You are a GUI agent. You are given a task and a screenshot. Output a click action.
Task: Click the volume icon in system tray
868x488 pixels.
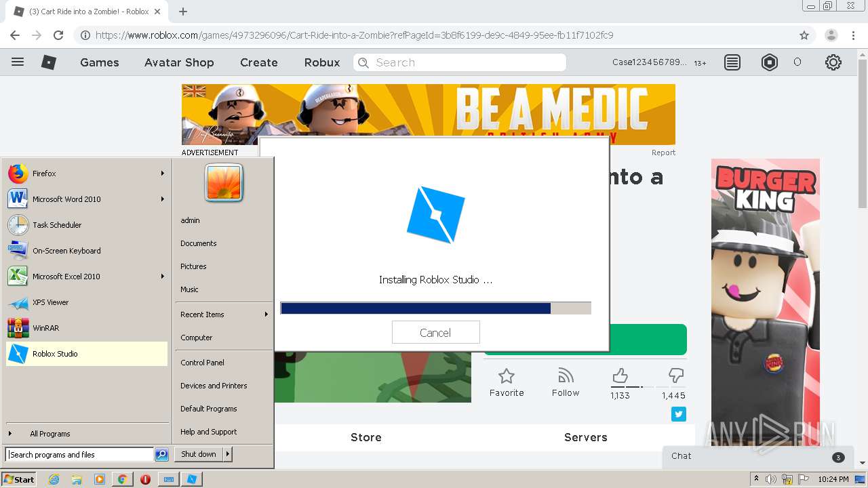771,479
